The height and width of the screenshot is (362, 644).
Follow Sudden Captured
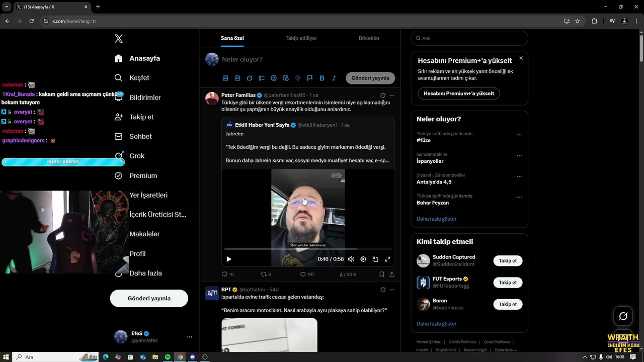pos(508,261)
